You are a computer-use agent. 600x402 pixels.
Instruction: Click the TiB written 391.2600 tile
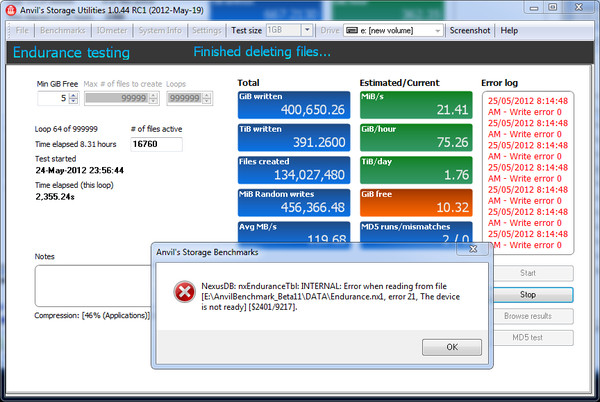[x=293, y=137]
